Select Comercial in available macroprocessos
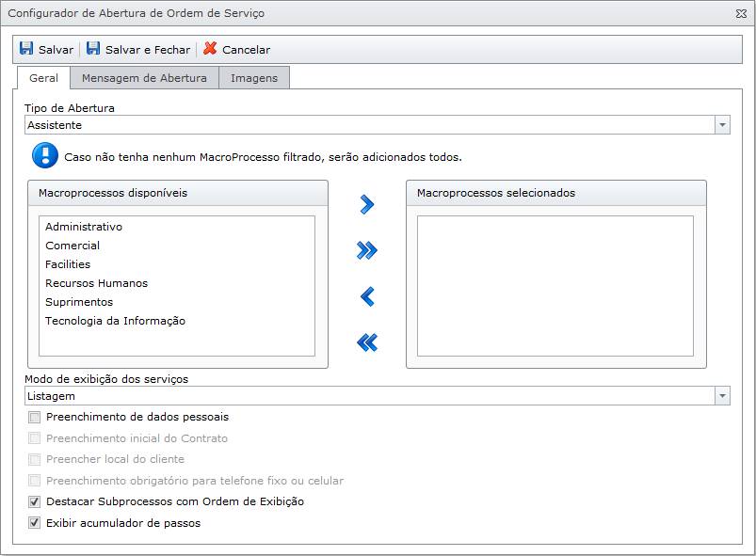This screenshot has height=556, width=756. (72, 246)
